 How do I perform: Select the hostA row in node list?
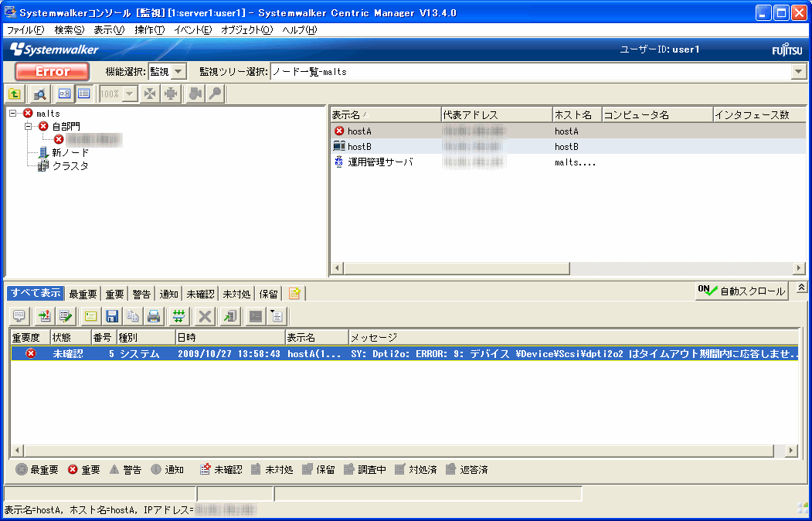coord(568,131)
